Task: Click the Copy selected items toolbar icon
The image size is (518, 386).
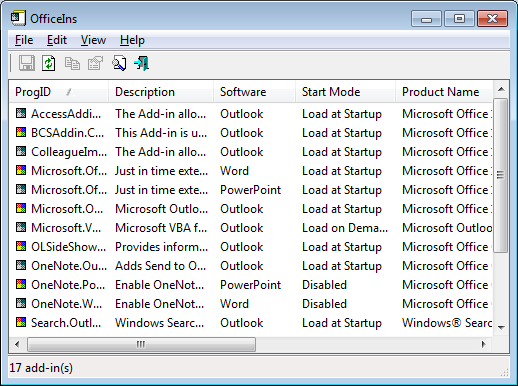Action: pos(72,63)
